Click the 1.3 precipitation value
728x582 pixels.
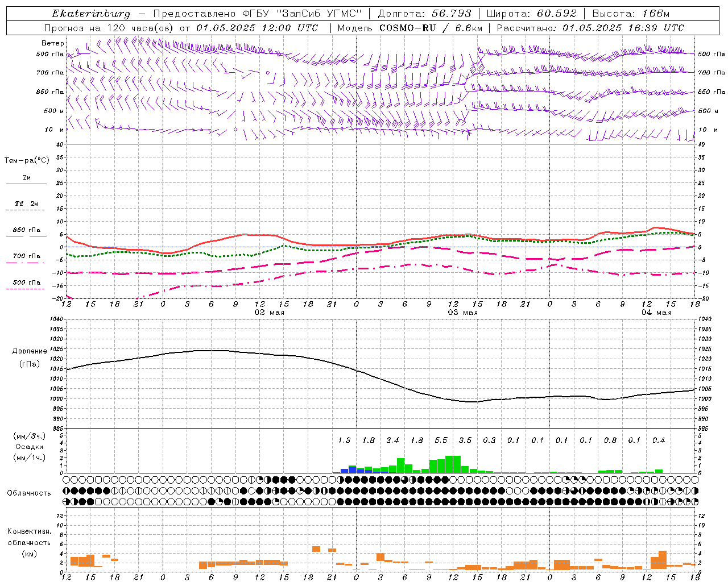[344, 440]
